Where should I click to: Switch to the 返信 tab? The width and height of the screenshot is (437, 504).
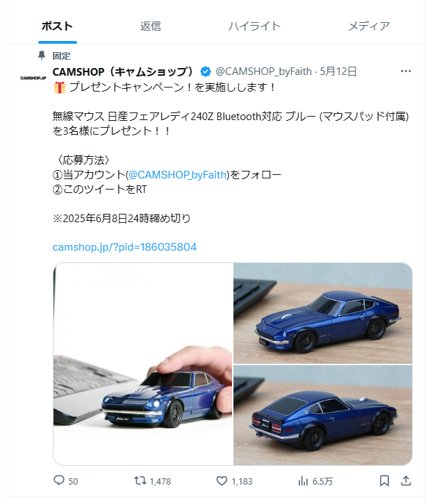(151, 26)
